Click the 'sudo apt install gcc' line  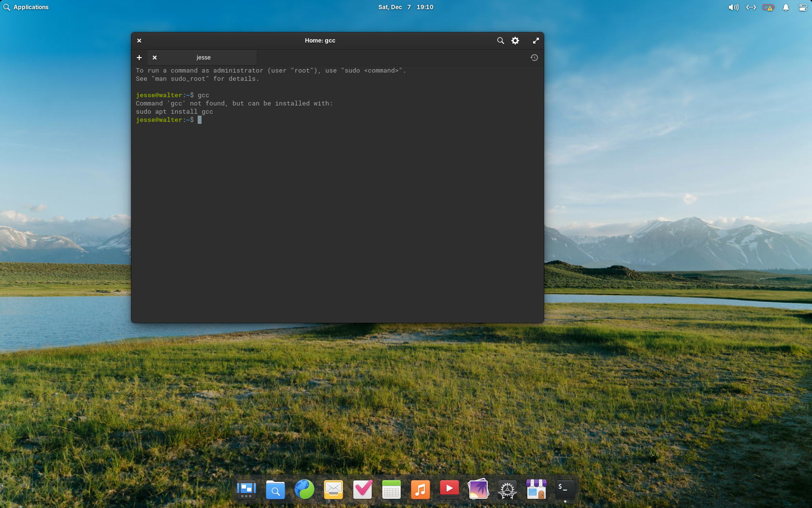click(174, 112)
